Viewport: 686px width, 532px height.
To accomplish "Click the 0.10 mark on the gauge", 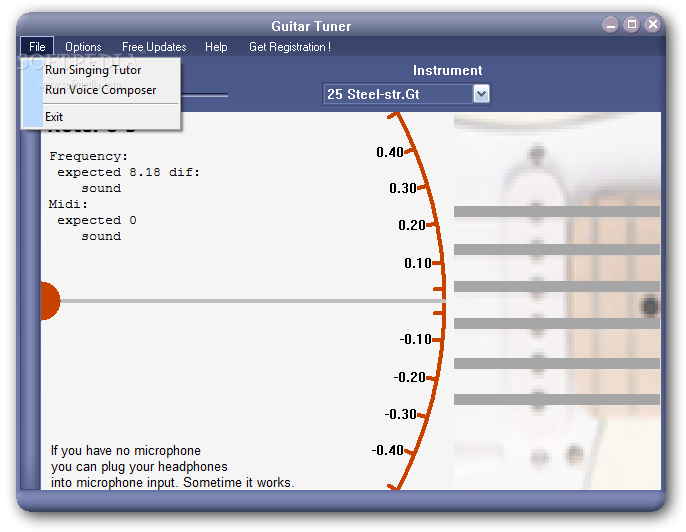I will click(418, 263).
